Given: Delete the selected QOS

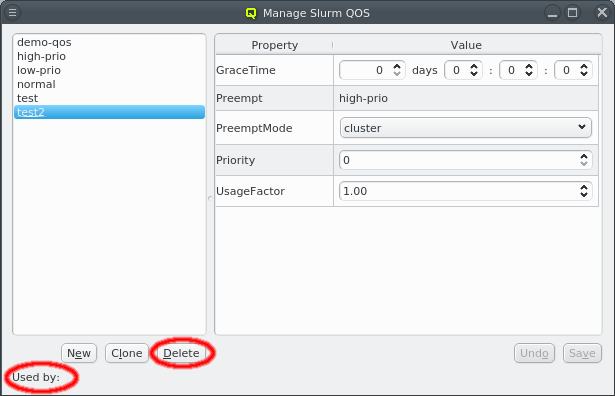Looking at the screenshot, I should [181, 353].
